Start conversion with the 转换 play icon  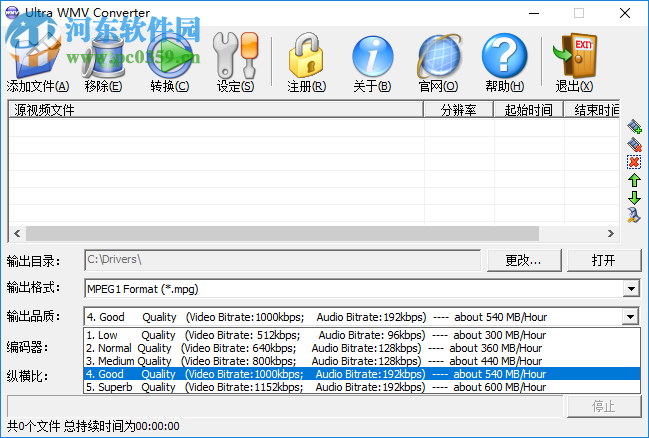169,56
